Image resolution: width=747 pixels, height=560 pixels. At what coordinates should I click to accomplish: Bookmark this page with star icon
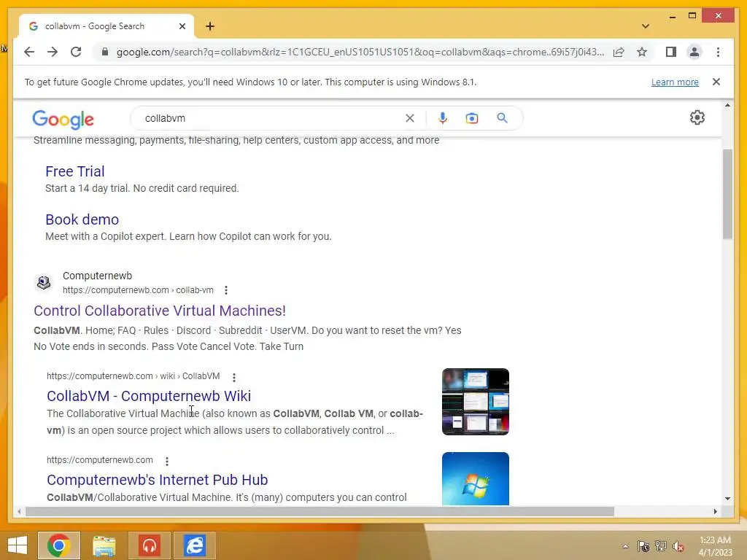pos(642,52)
